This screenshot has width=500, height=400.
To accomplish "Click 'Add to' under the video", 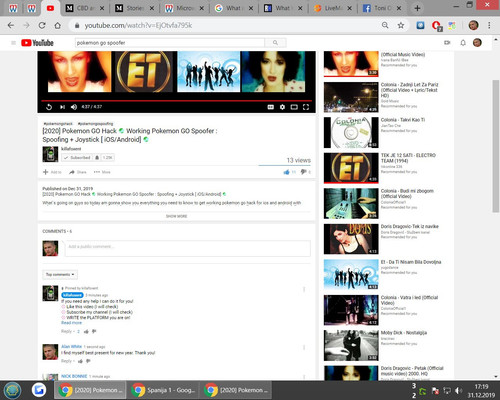I will click(52, 172).
